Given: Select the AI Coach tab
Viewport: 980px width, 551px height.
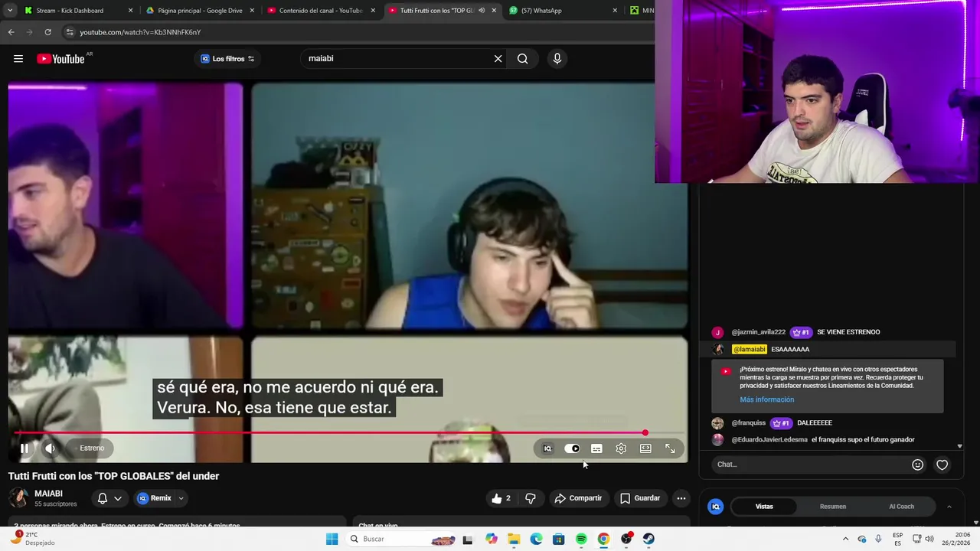Looking at the screenshot, I should tap(901, 507).
